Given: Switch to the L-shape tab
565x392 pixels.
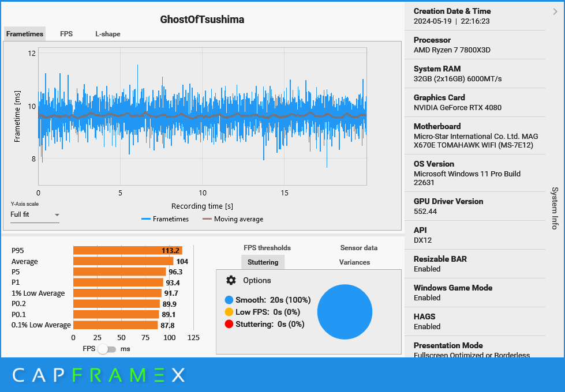Looking at the screenshot, I should click(x=108, y=34).
